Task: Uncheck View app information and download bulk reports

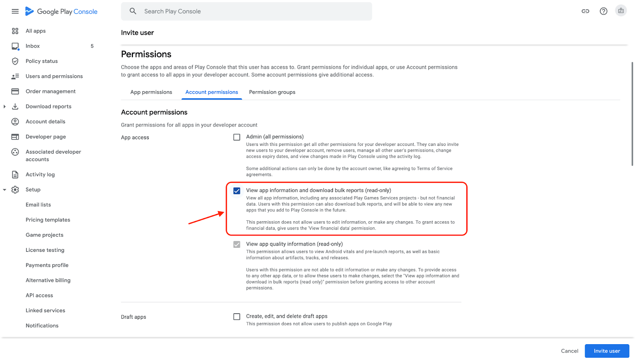Action: (237, 191)
